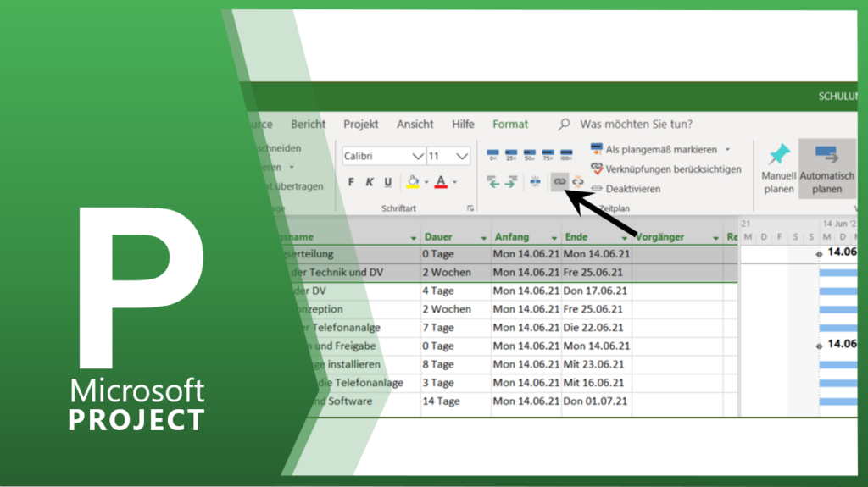This screenshot has height=487, width=868.
Task: Select the Format tab
Action: pyautogui.click(x=510, y=124)
